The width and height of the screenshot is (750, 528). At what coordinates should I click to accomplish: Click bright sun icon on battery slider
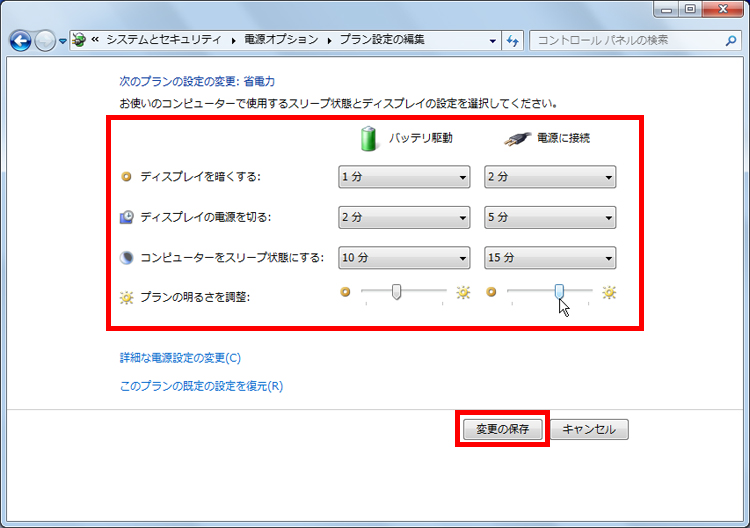pos(463,292)
